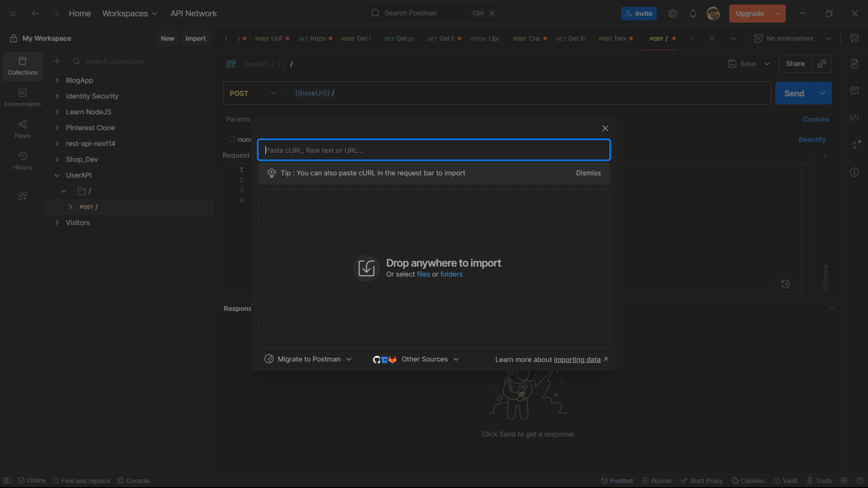Focus the Paste cURL, Raw text or URL field
The height and width of the screenshot is (488, 868).
[x=434, y=150]
